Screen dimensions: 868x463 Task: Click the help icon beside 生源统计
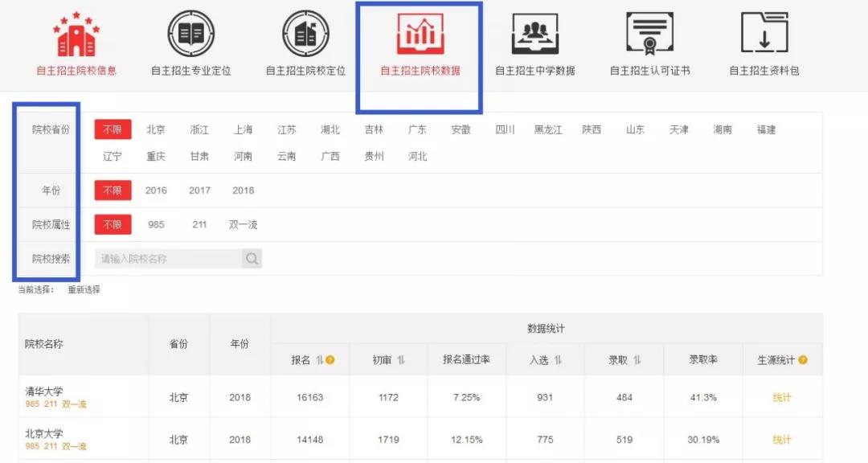pos(803,360)
